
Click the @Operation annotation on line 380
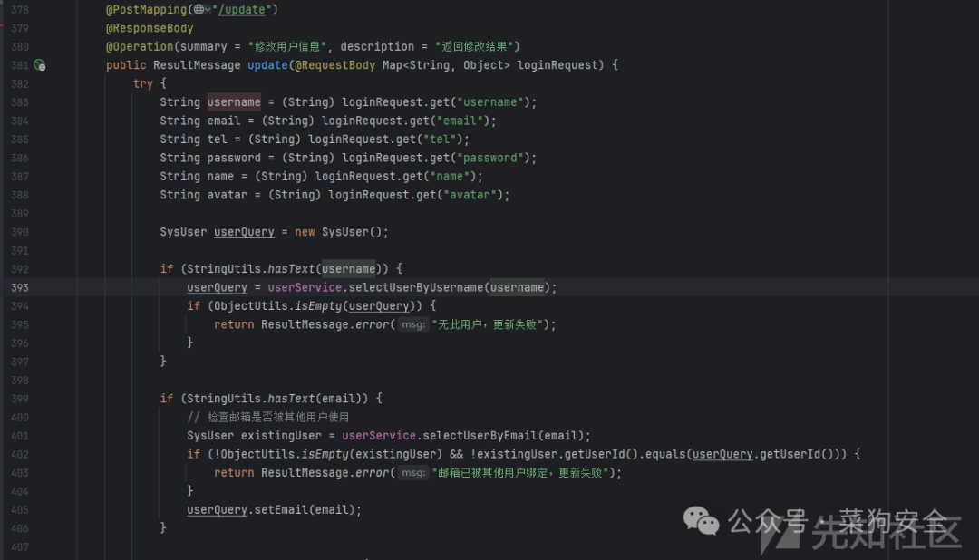click(x=140, y=46)
